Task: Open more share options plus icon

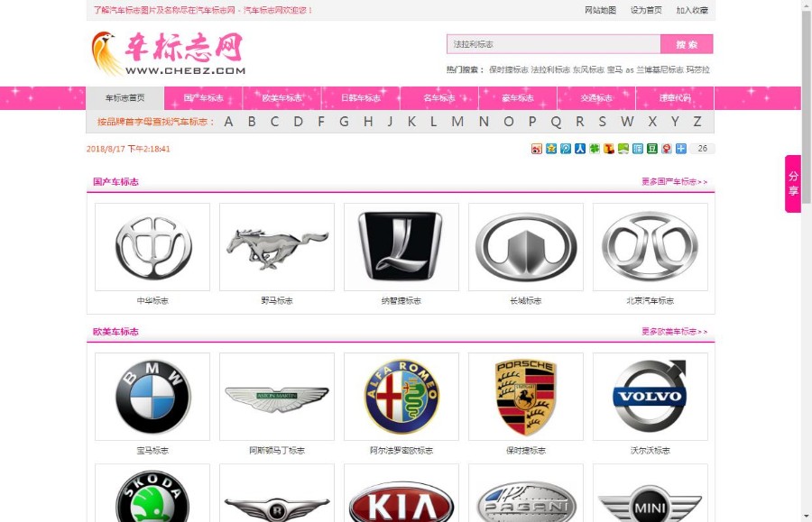Action: click(x=681, y=149)
